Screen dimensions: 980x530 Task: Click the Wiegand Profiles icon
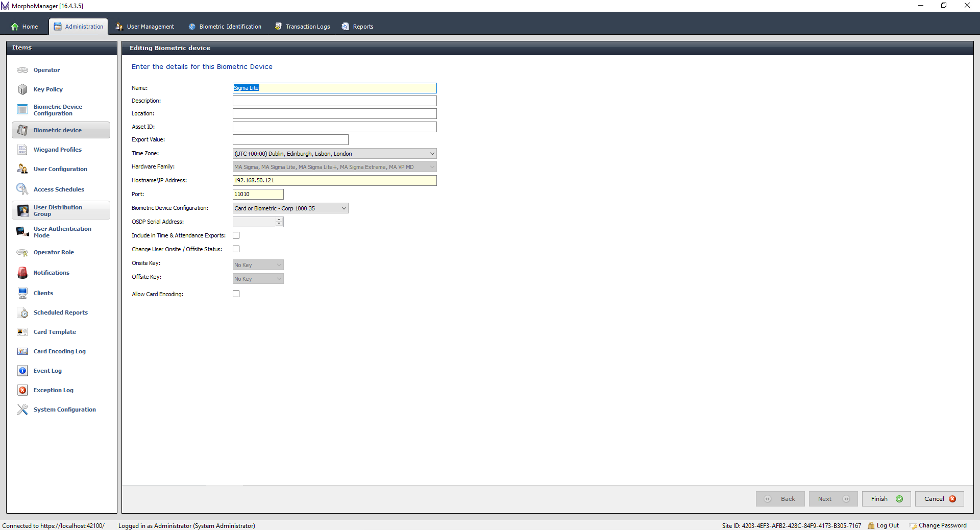click(x=22, y=150)
